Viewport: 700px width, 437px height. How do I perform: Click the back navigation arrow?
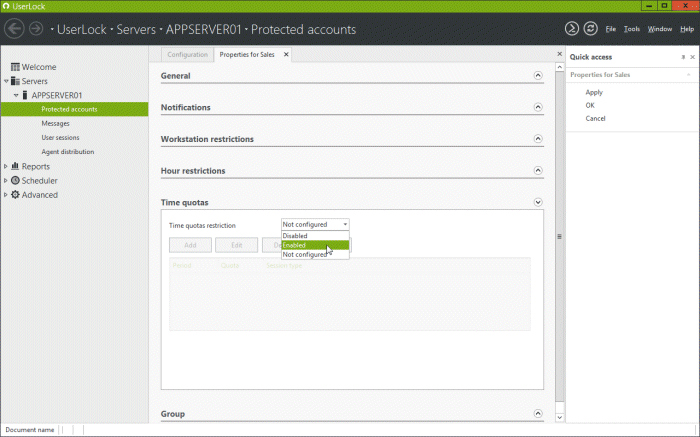click(15, 29)
